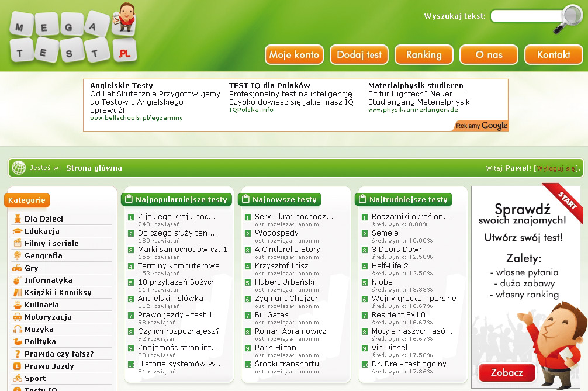Click the Prawda czy fałsz question-mark icon

[x=17, y=354]
